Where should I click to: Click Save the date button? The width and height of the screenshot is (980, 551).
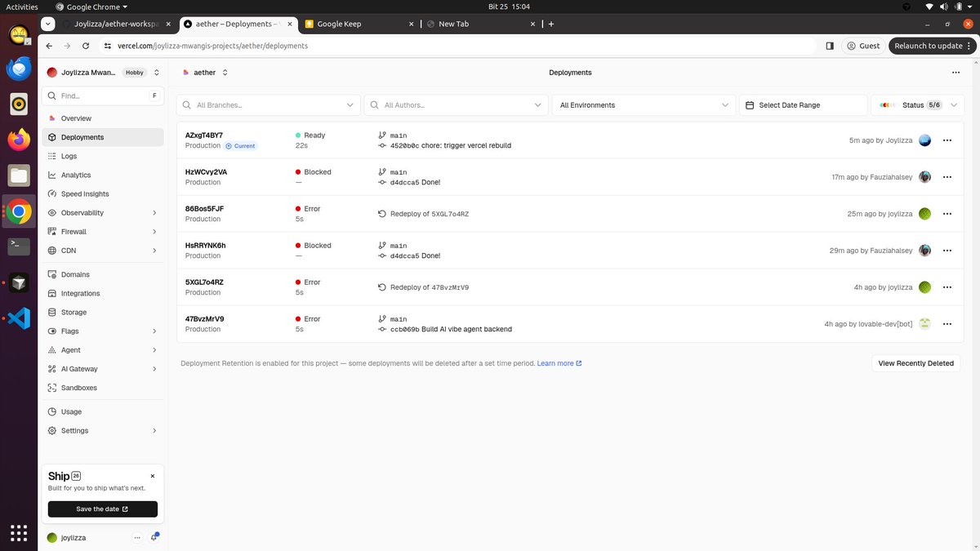click(x=103, y=509)
